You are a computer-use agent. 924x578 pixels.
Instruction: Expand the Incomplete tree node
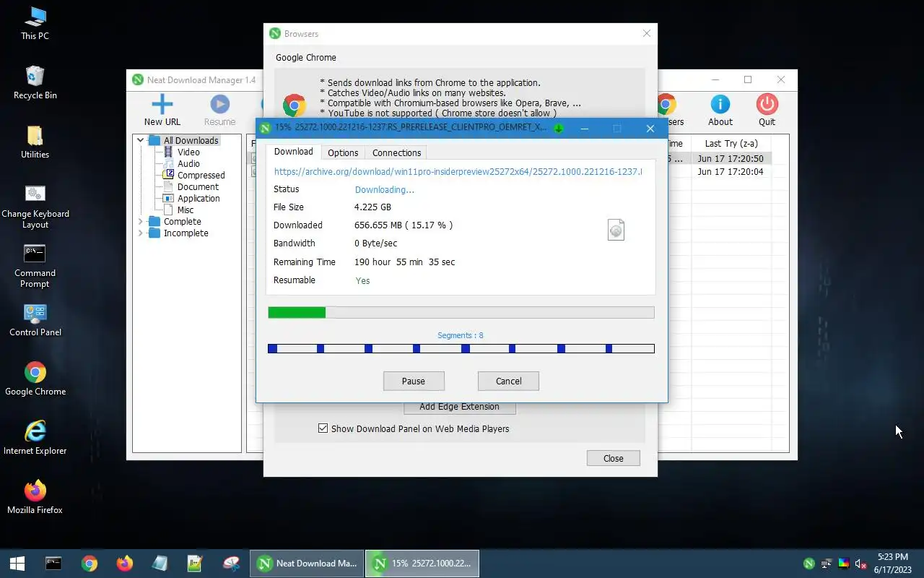point(141,233)
